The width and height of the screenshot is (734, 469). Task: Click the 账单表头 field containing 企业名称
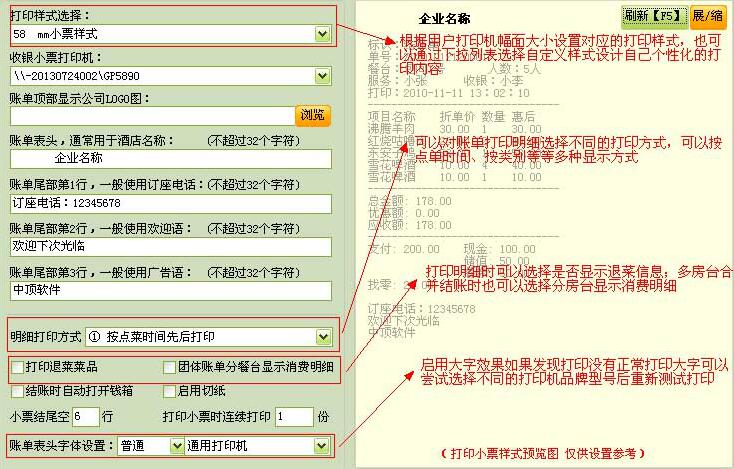tap(170, 158)
